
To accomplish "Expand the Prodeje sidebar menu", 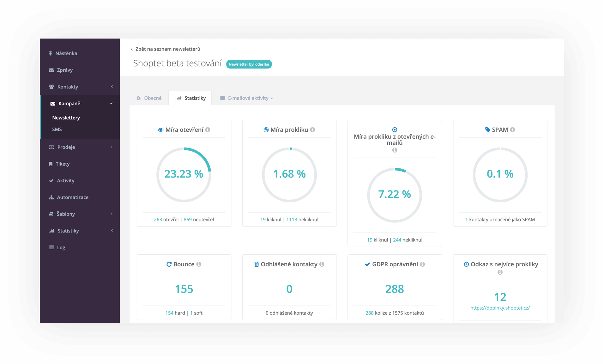I will click(x=80, y=147).
